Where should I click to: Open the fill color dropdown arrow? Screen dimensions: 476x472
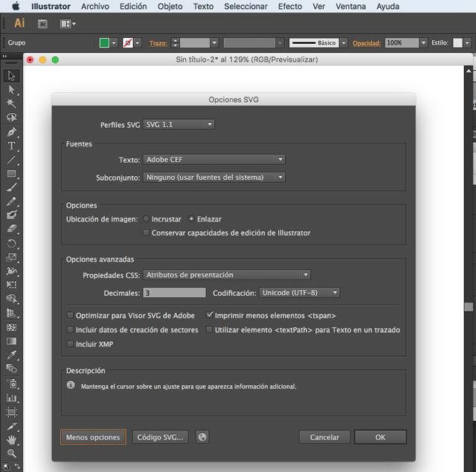tap(114, 43)
